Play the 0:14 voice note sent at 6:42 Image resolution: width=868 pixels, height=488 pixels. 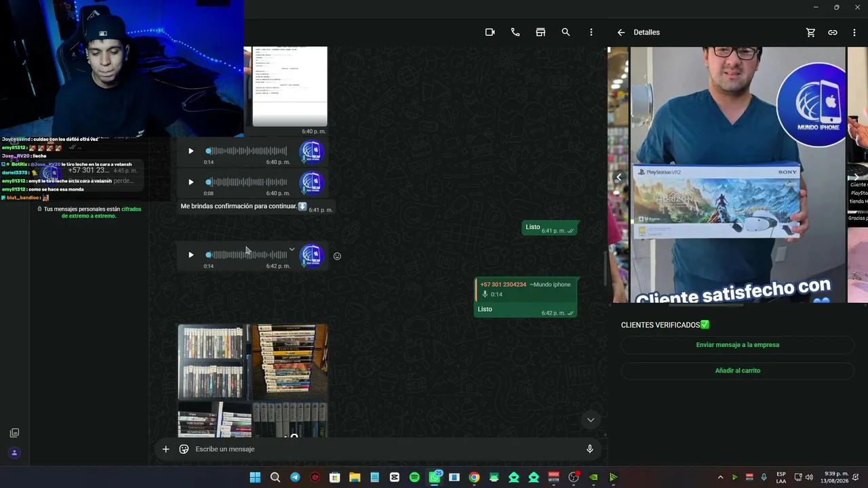click(x=191, y=255)
